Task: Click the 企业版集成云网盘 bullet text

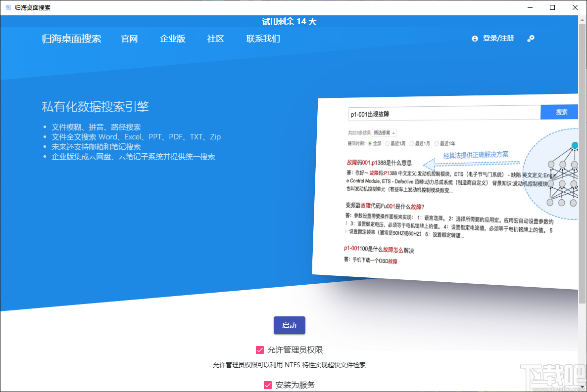Action: [x=133, y=157]
